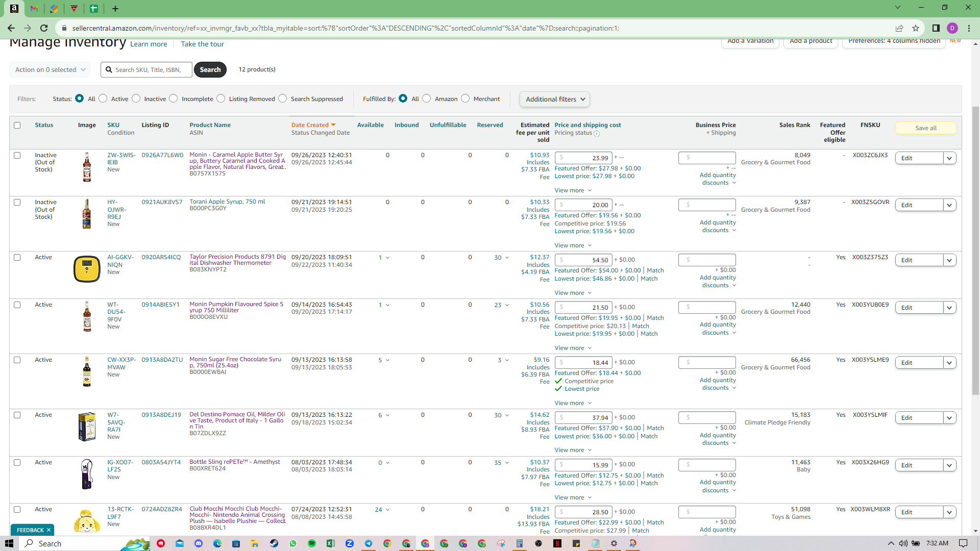The width and height of the screenshot is (980, 551).
Task: Open the Windows Start menu
Action: [9, 543]
